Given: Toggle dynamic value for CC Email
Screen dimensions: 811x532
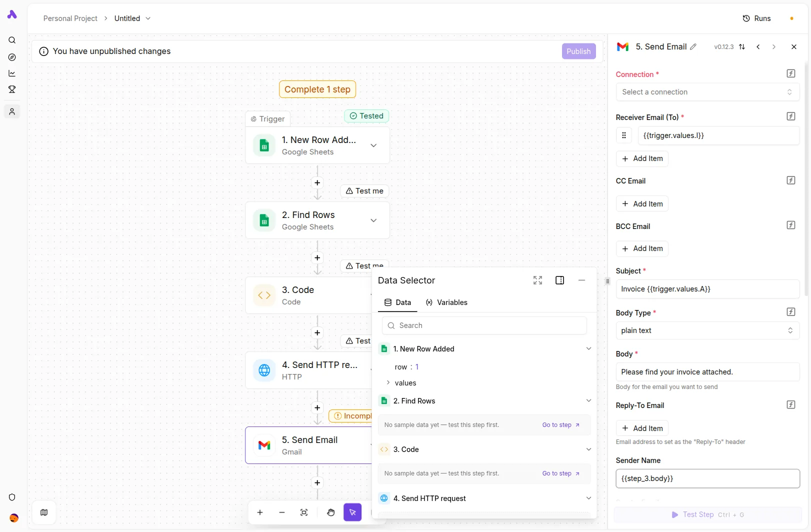Looking at the screenshot, I should [791, 180].
